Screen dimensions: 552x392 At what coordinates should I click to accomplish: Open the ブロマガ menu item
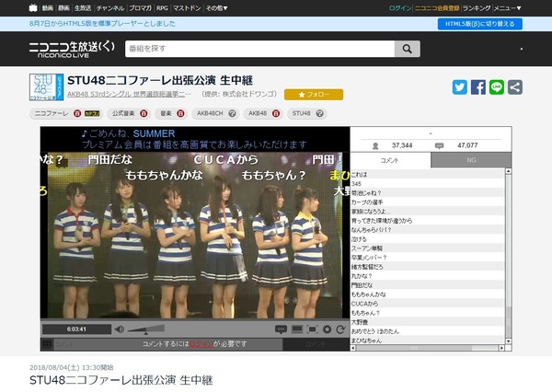tap(140, 7)
